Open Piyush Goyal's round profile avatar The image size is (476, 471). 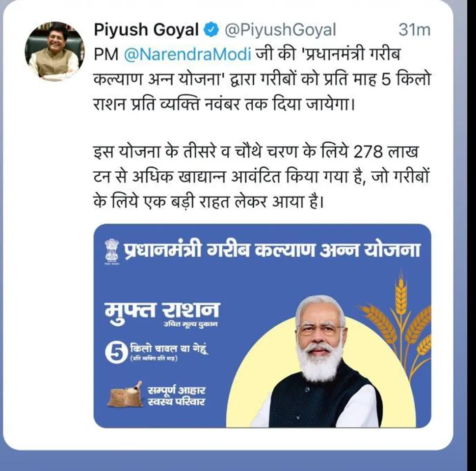pos(54,51)
